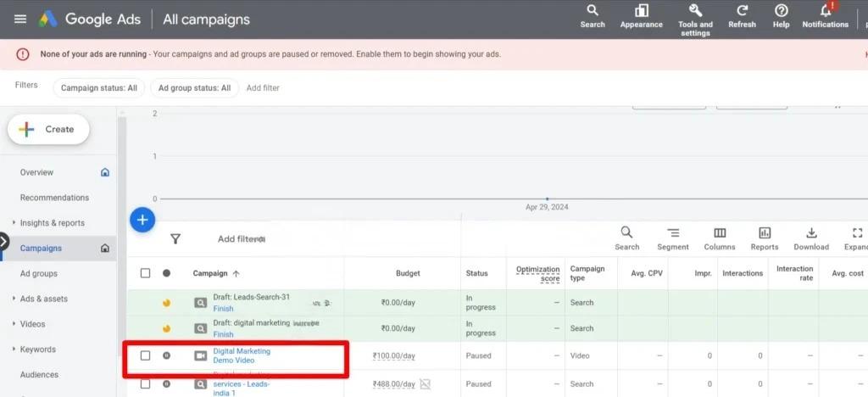Click the Budget column header

point(408,273)
